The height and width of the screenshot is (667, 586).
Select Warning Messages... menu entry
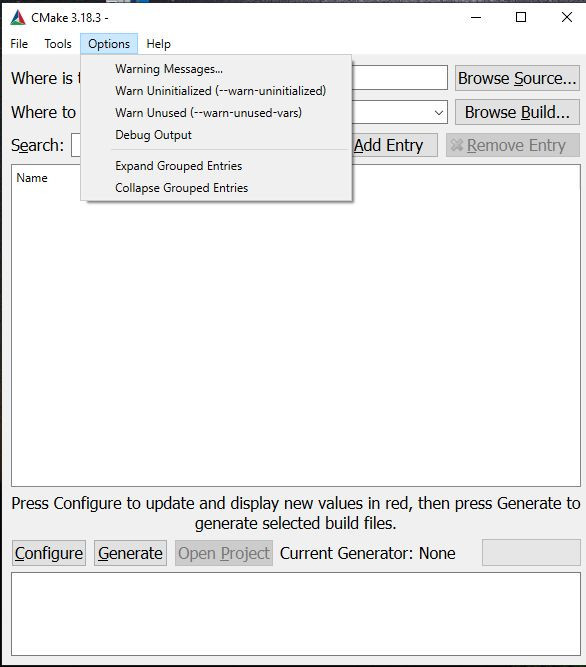tap(216, 69)
